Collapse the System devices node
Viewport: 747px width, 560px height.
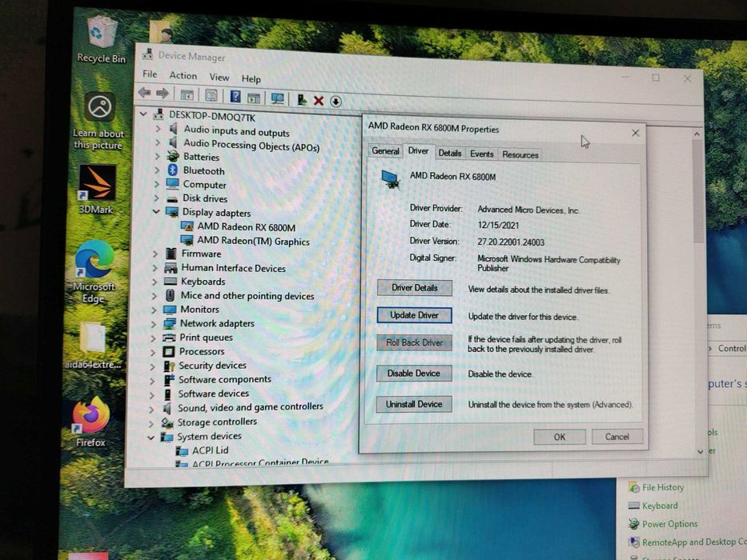(151, 437)
